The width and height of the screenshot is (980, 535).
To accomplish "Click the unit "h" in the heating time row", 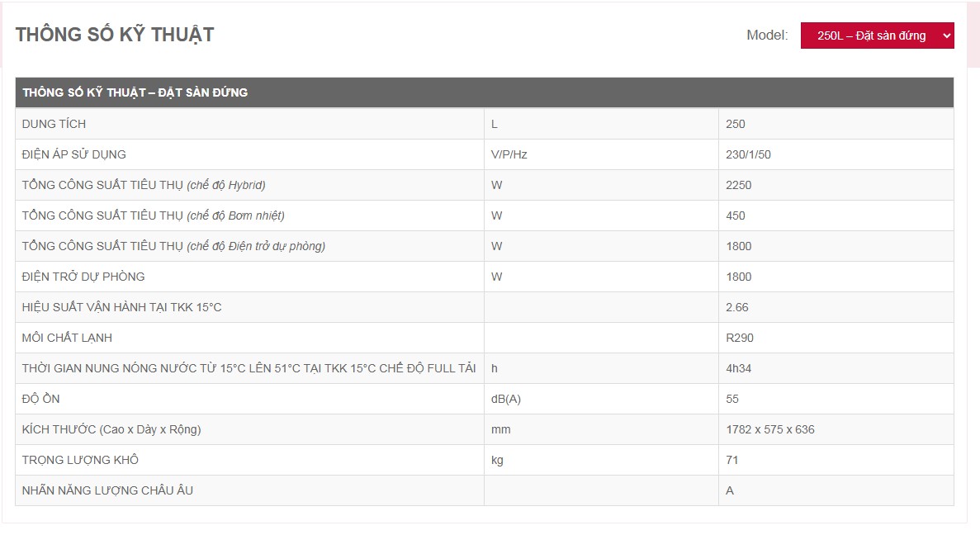I will (x=494, y=368).
